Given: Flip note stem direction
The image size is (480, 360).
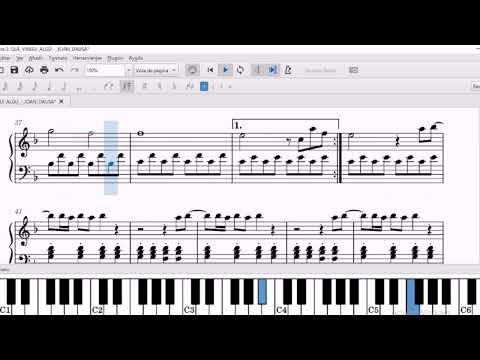Looking at the screenshot, I should click(189, 87).
